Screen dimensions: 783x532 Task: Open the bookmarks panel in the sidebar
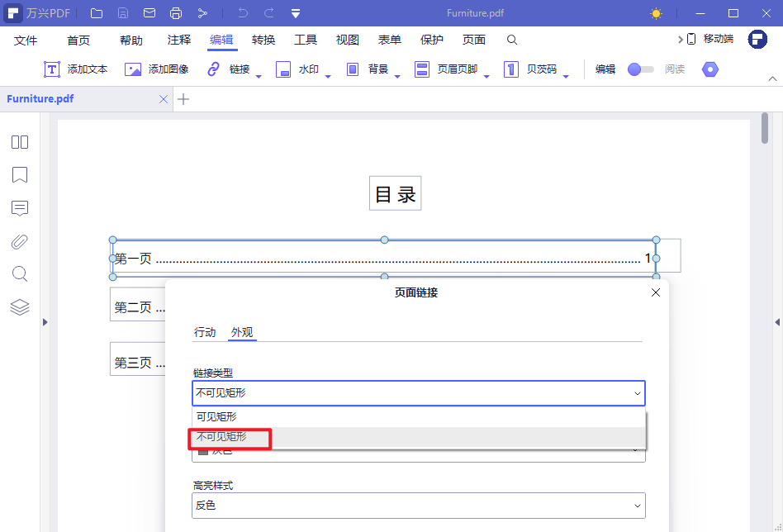pos(19,175)
